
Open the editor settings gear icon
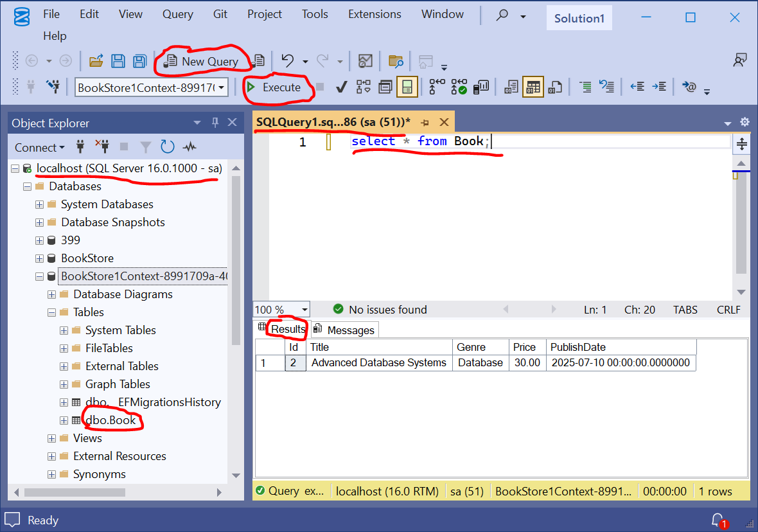pyautogui.click(x=745, y=122)
